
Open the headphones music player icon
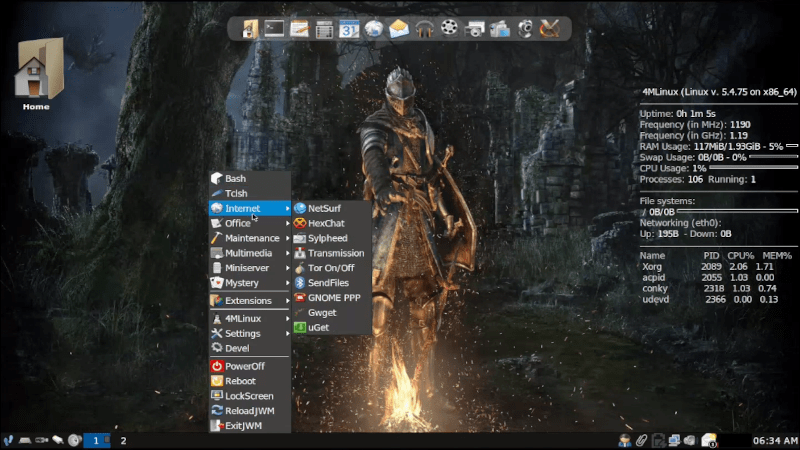click(x=424, y=28)
